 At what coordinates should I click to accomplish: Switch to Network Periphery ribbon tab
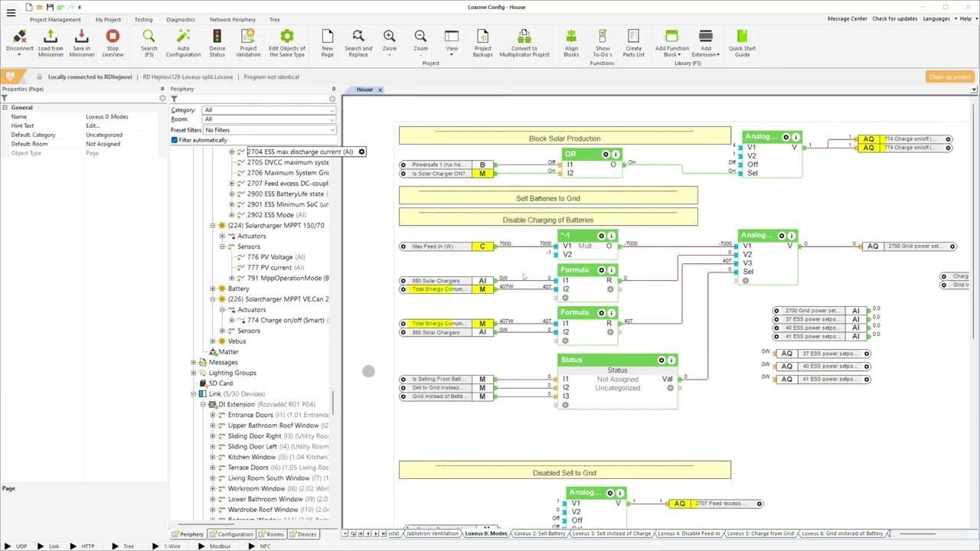point(233,19)
